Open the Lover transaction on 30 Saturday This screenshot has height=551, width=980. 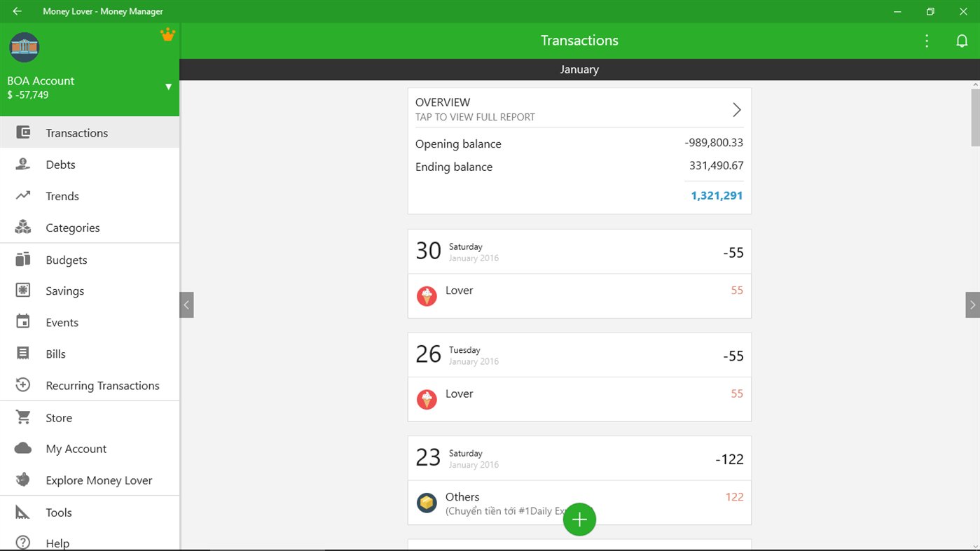[579, 296]
